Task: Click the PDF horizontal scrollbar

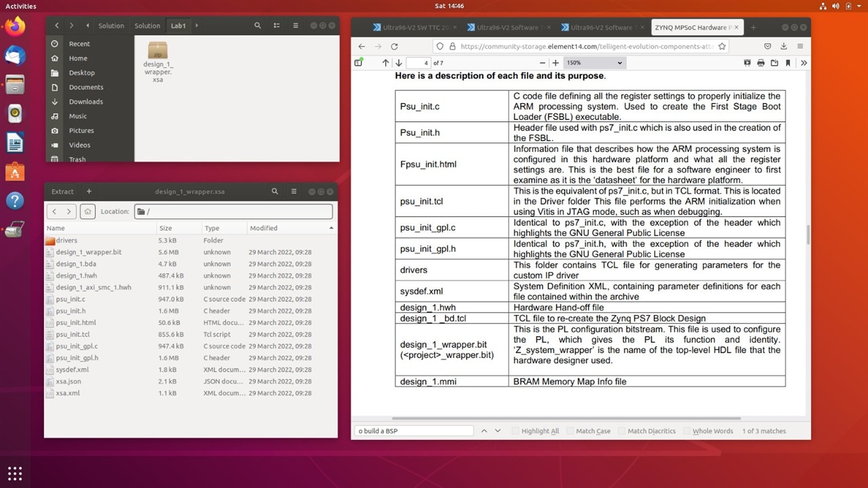Action: tap(567, 419)
